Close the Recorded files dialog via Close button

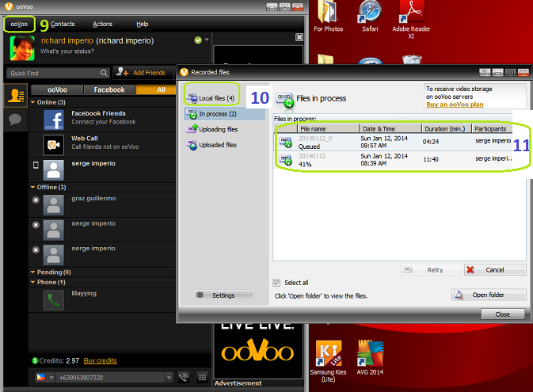[x=503, y=314]
